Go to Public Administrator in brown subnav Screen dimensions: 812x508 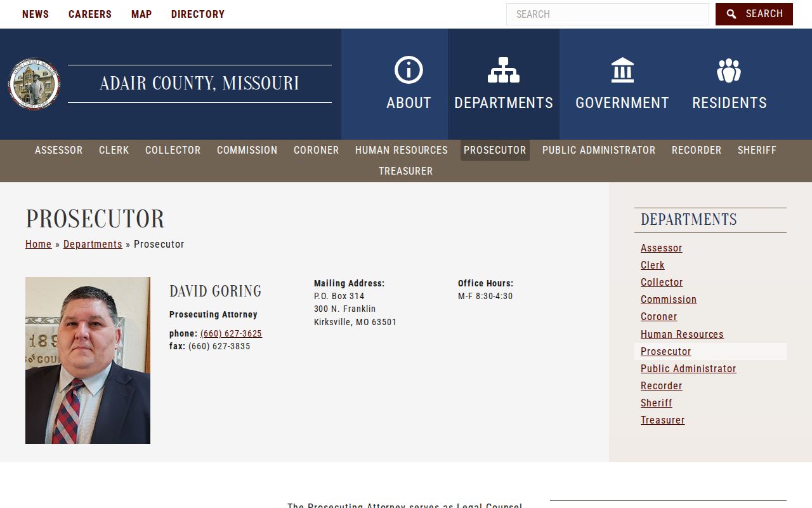click(599, 150)
